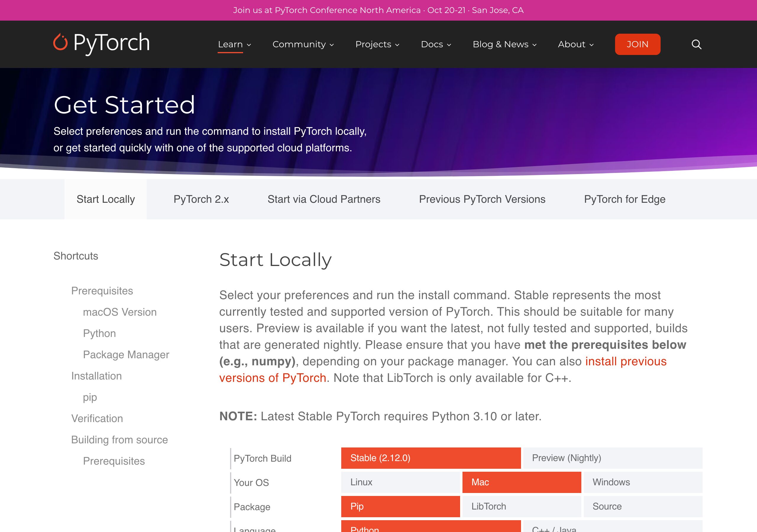757x532 pixels.
Task: Select the Python language option
Action: (431, 526)
